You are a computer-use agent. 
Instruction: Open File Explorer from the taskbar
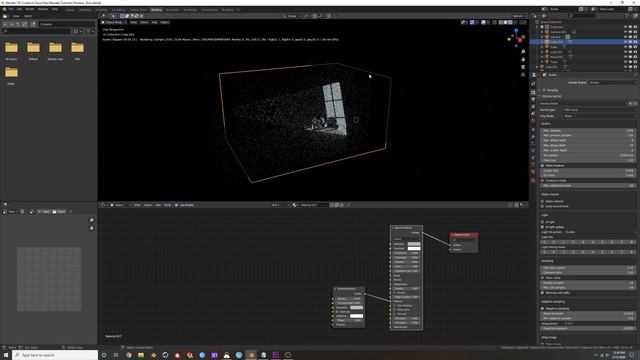(141, 355)
